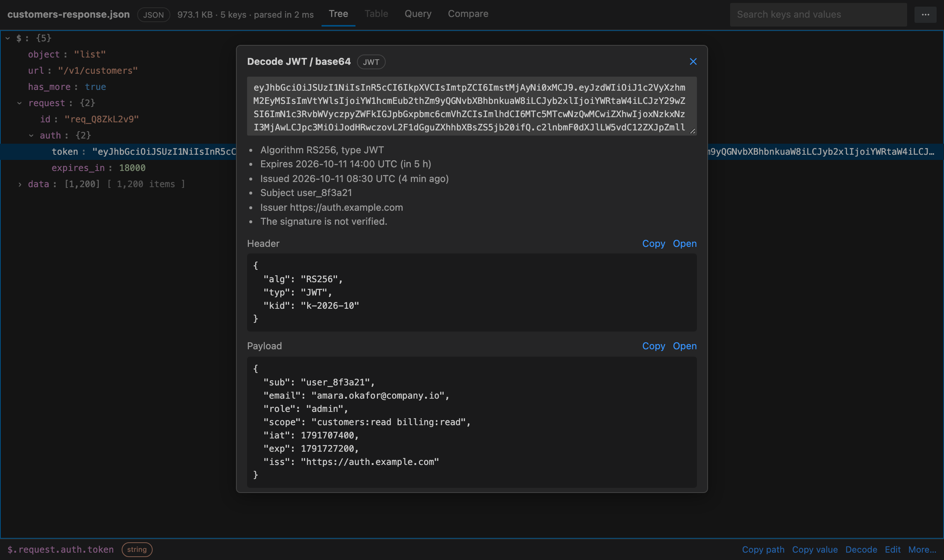Click the string type badge
This screenshot has height=560, width=944.
[x=137, y=549]
